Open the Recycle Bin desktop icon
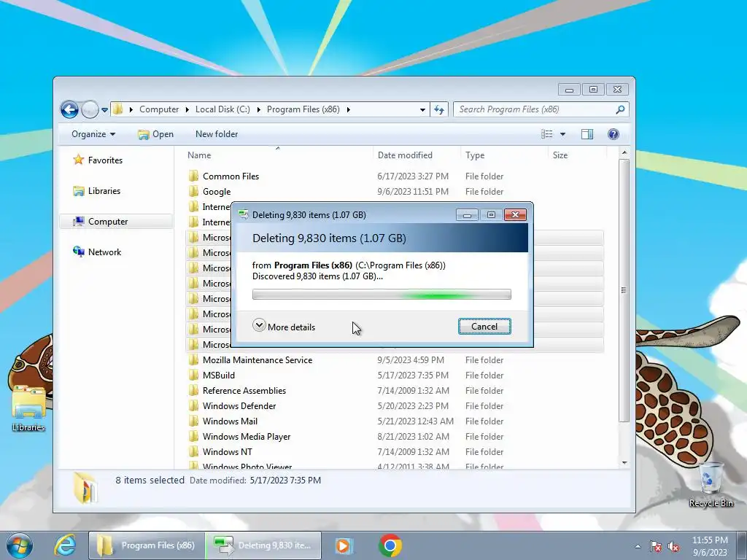The height and width of the screenshot is (560, 747). point(711,484)
